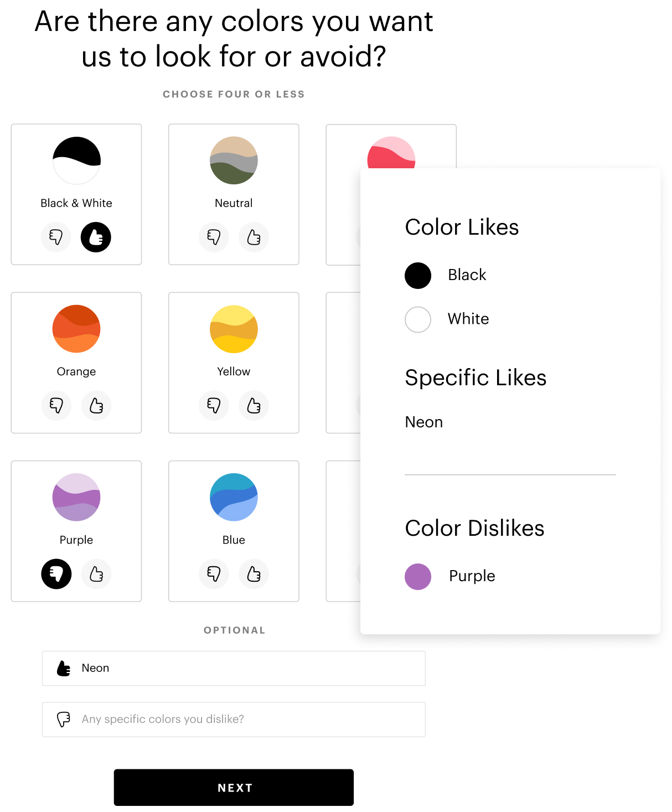The width and height of the screenshot is (672, 812).
Task: Click the Purple swatch under Color Dislikes
Action: click(418, 576)
